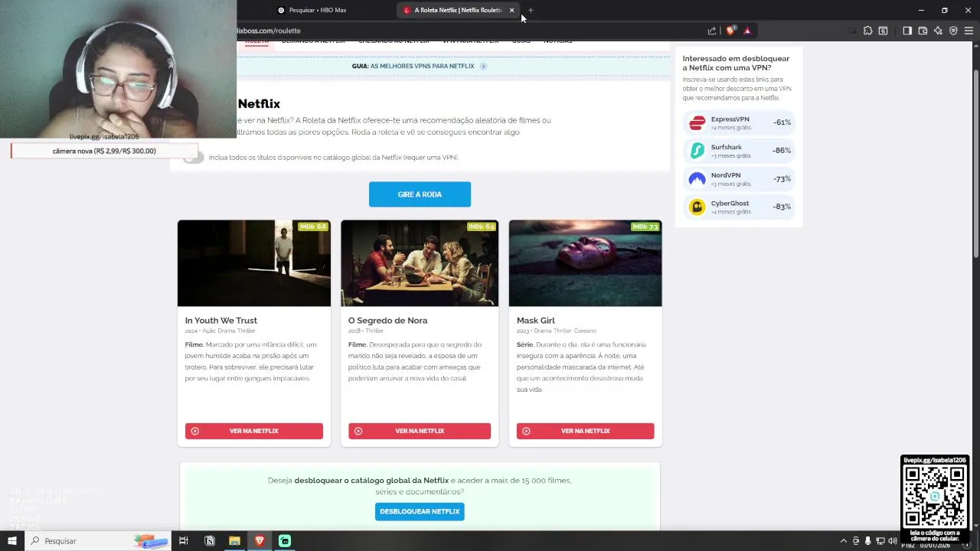The image size is (980, 551).
Task: Open the In Youth We Trust thumbnail
Action: (254, 263)
